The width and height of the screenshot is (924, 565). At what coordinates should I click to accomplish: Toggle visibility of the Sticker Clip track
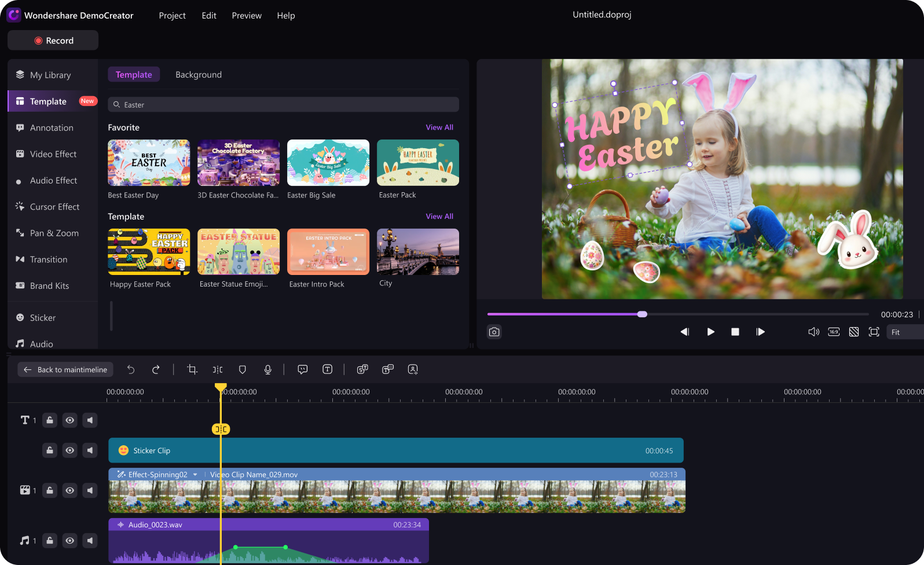69,450
